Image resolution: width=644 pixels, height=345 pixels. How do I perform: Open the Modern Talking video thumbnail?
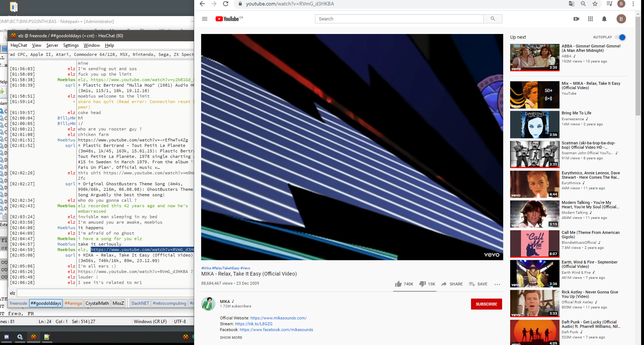pos(535,214)
